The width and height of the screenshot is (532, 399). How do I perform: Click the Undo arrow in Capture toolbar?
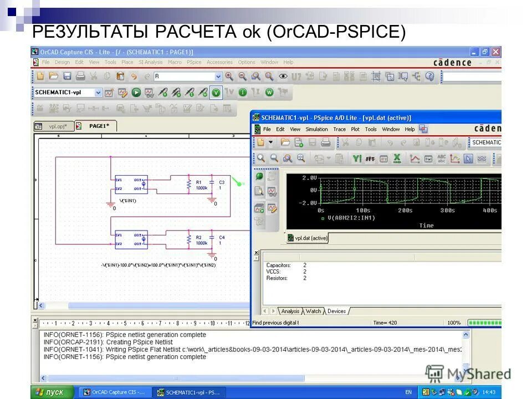point(134,76)
